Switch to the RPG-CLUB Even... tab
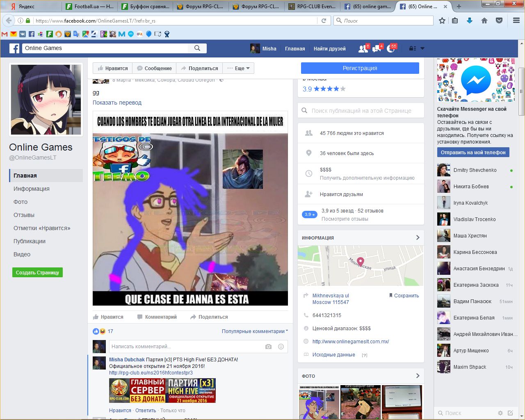Screen dimensions: 525x420 [x=312, y=7]
